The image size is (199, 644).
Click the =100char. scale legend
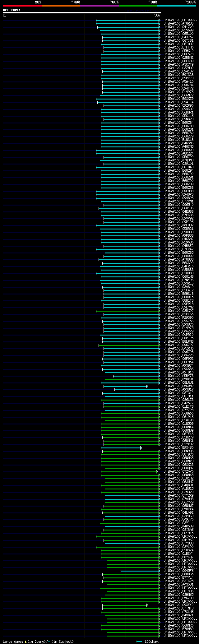(x=148, y=641)
